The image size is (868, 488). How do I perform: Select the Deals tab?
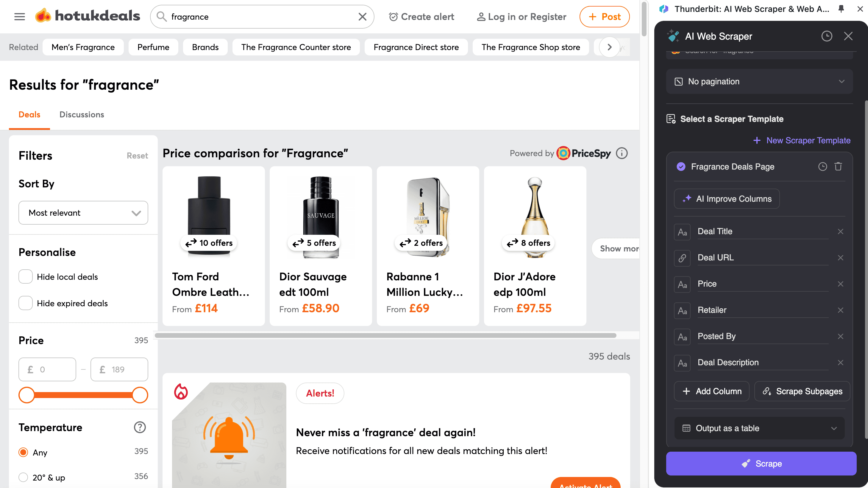coord(29,115)
